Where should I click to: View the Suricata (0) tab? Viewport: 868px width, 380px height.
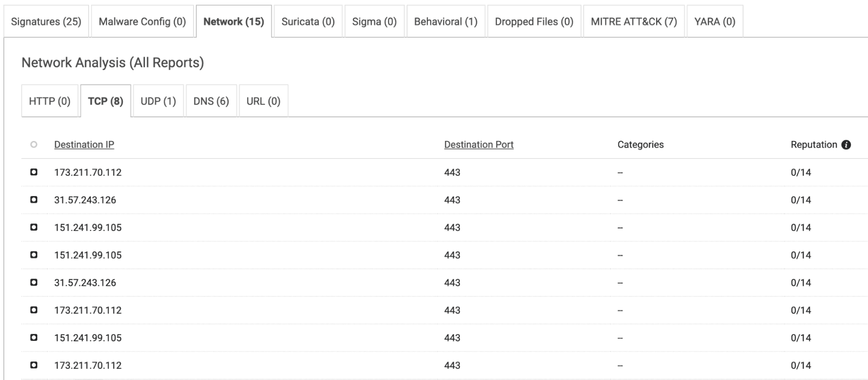pos(308,20)
